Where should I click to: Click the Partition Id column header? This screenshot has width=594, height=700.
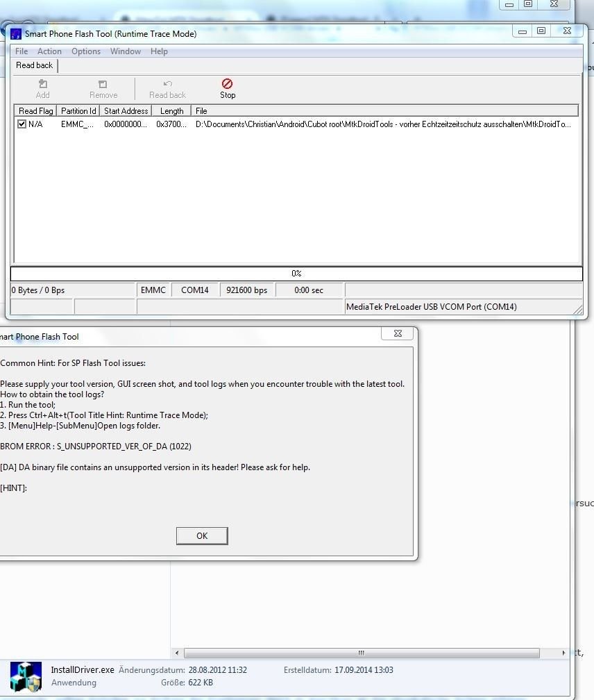tap(78, 110)
